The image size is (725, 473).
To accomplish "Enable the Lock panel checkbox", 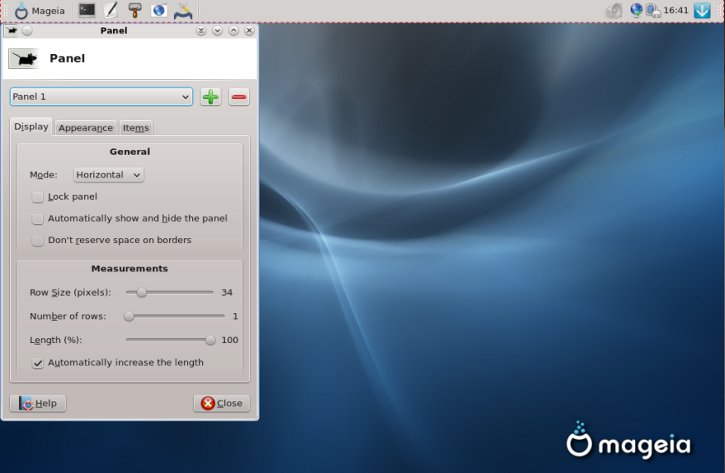I will coord(37,197).
